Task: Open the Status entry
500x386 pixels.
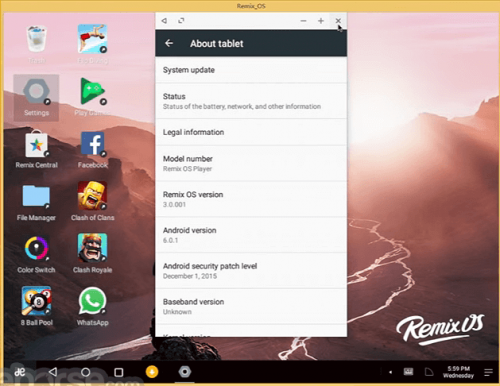Action: 251,101
